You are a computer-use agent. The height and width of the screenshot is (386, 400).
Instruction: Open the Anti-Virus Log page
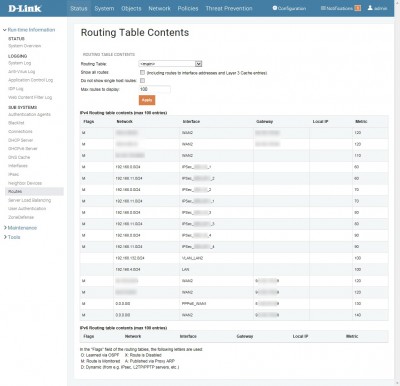21,72
